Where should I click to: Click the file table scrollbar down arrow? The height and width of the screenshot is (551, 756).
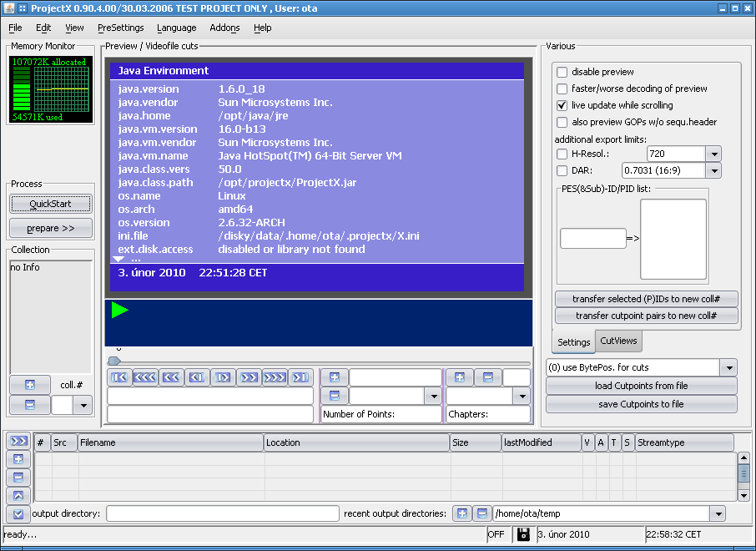tap(743, 494)
